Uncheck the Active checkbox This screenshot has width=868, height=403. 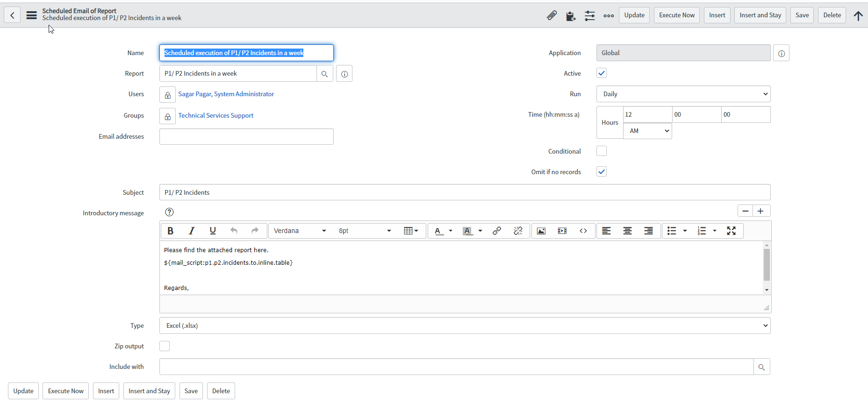coord(602,73)
